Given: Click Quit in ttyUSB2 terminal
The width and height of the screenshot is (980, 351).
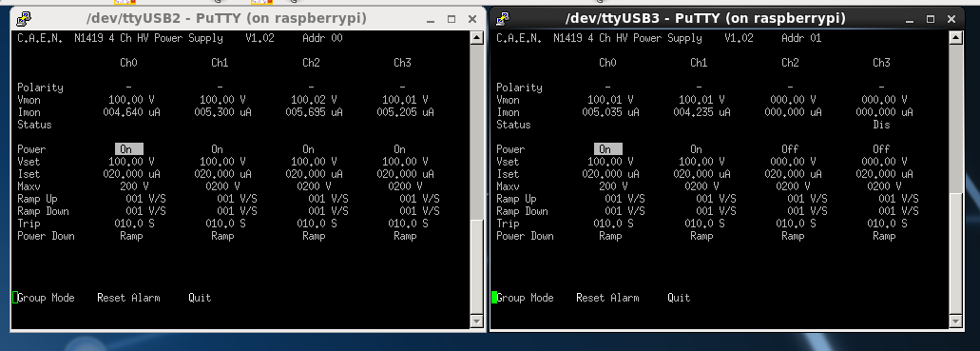Looking at the screenshot, I should pyautogui.click(x=200, y=298).
